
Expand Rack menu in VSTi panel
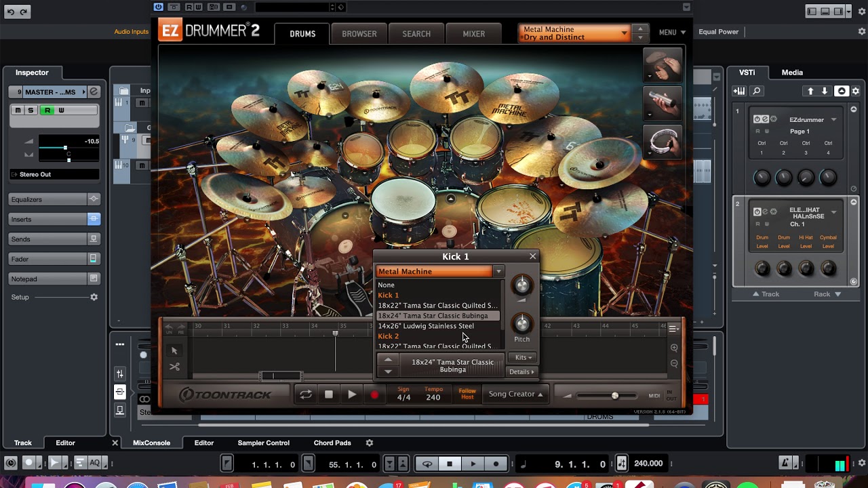click(827, 294)
